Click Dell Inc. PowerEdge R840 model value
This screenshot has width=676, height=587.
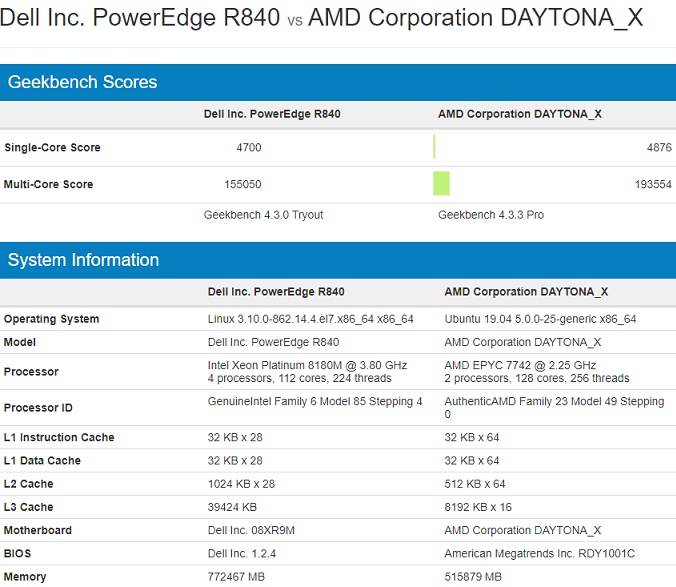coord(273,342)
